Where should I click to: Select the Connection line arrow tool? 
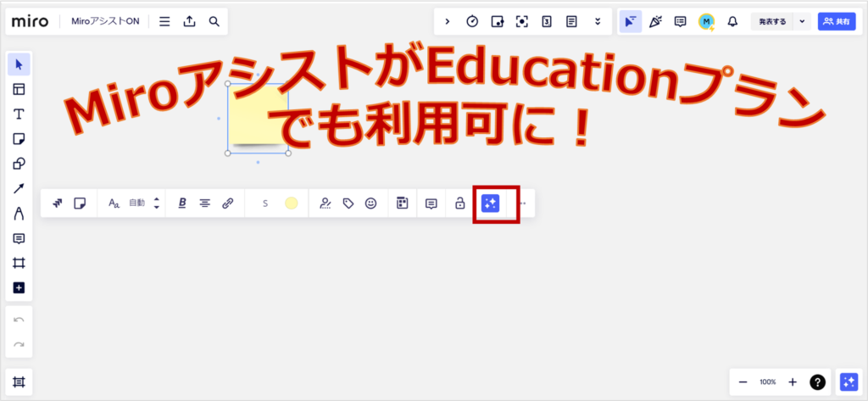click(19, 189)
